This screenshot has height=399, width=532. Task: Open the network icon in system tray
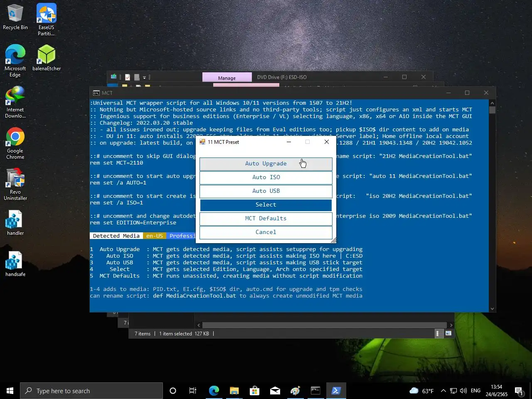453,391
